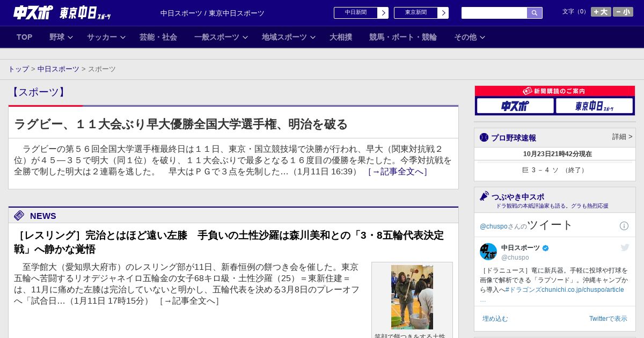The height and width of the screenshot is (338, 644).
Task: Click the search magnifier button
Action: point(535,13)
